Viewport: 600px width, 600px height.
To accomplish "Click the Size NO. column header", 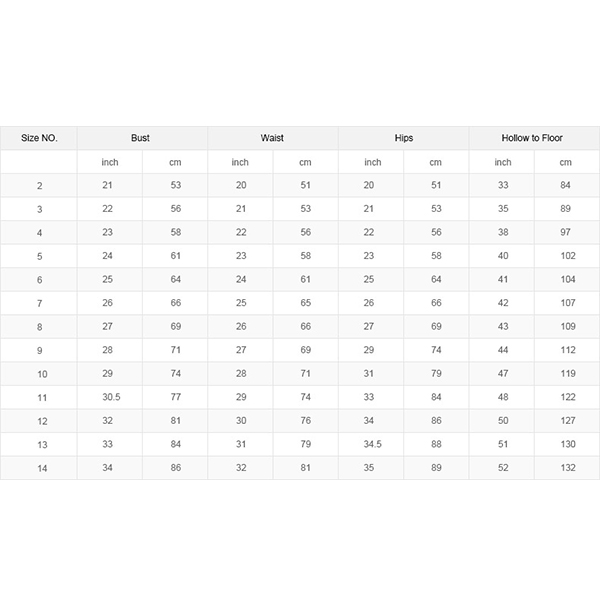I will click(x=39, y=138).
